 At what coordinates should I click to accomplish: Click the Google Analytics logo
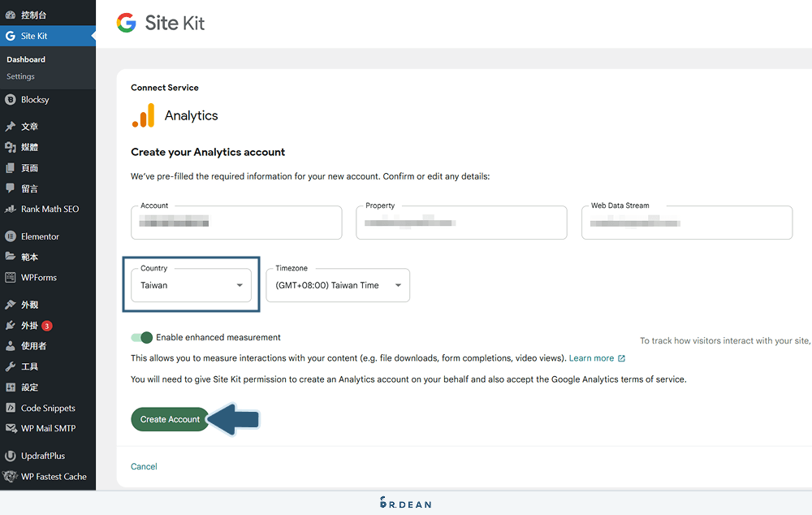click(x=143, y=115)
